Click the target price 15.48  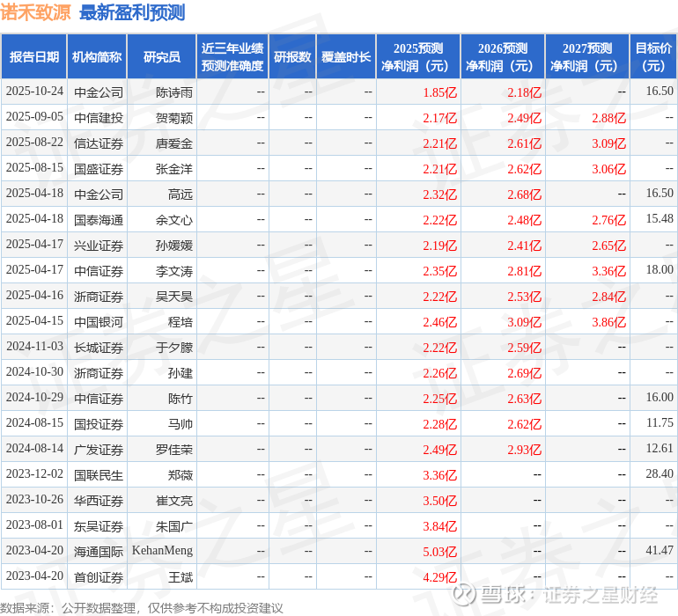660,219
